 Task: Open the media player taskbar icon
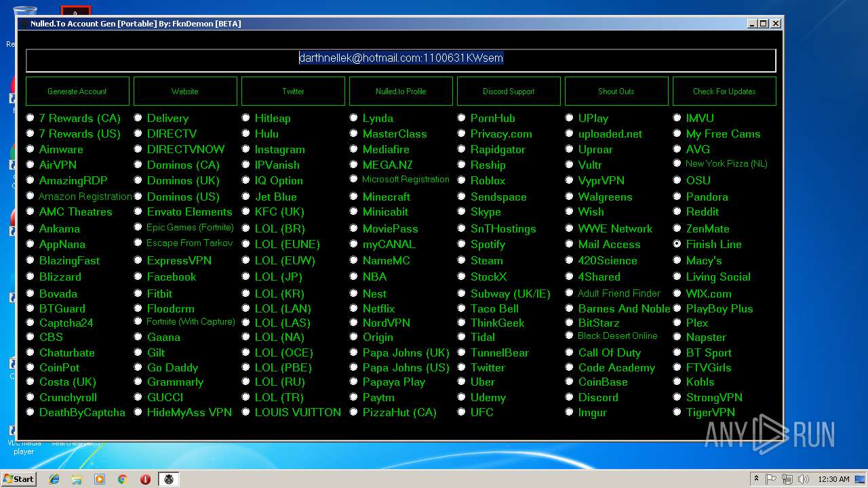100,479
